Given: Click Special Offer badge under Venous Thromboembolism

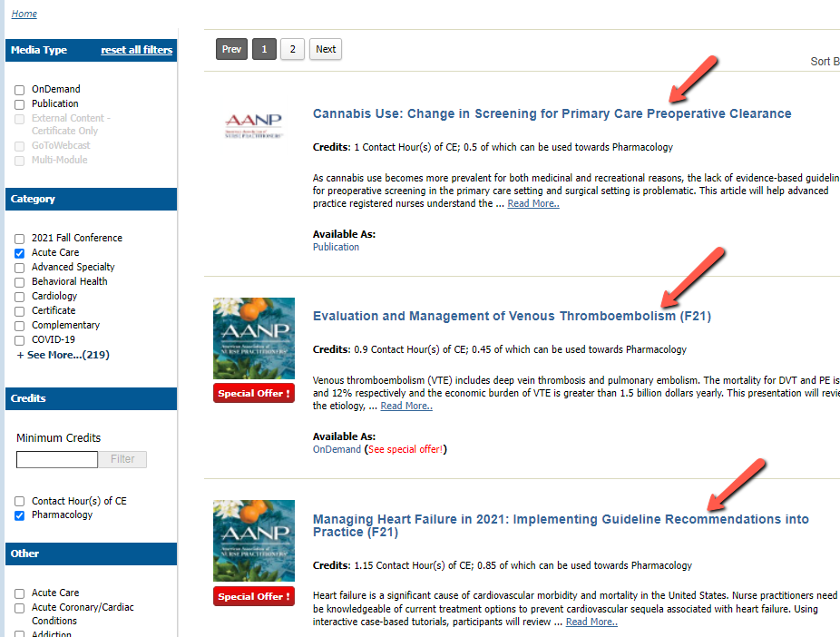Looking at the screenshot, I should click(254, 393).
